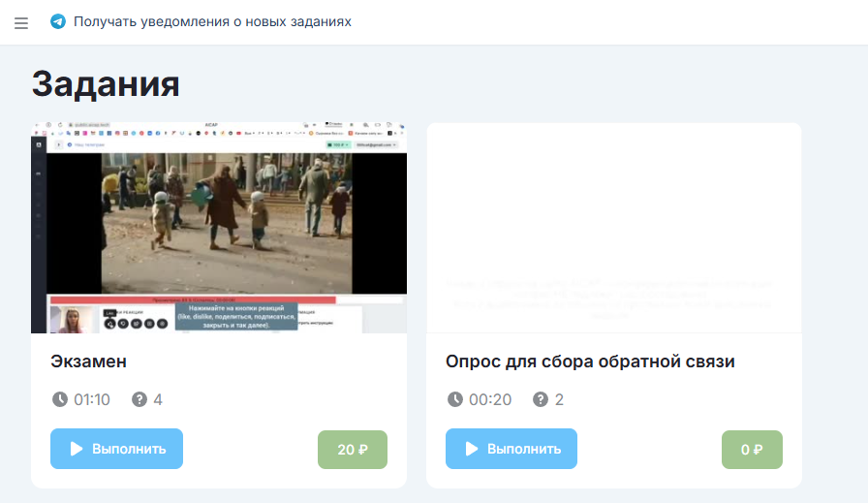Click the Telegram icon in header
This screenshot has width=868, height=503.
pyautogui.click(x=58, y=21)
